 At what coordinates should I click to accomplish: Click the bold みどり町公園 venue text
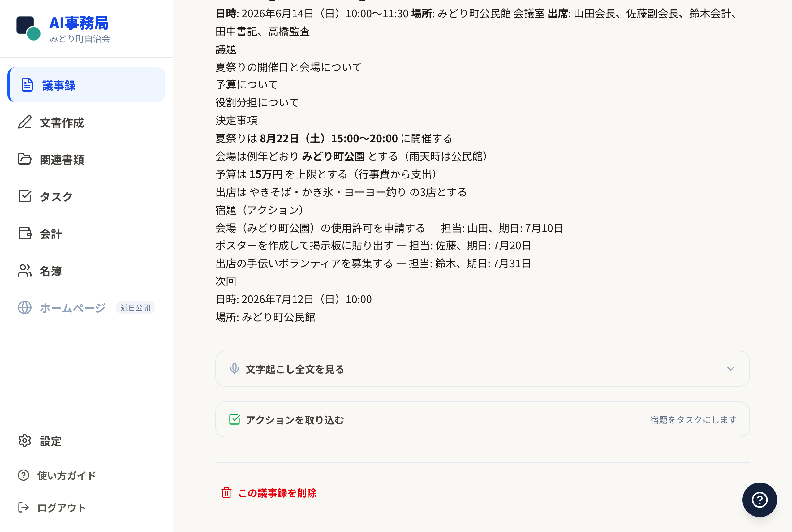[x=333, y=157]
